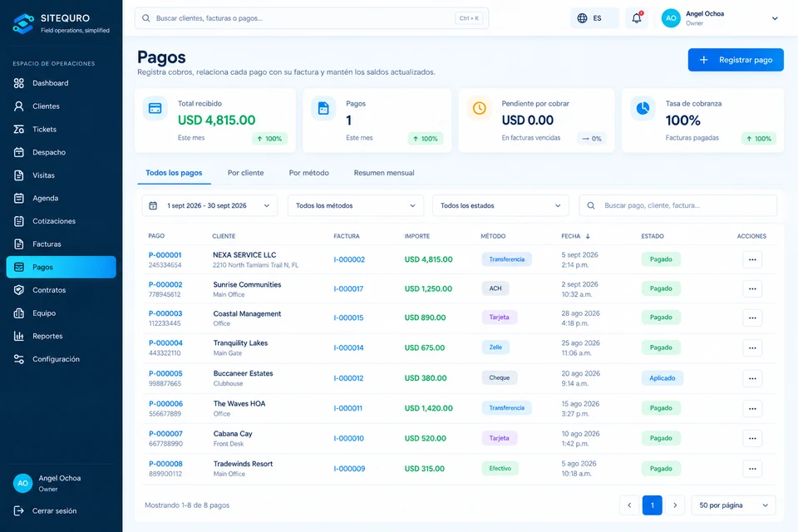Click the Tasa de cobranza pie icon
This screenshot has height=532, width=798.
coord(643,108)
